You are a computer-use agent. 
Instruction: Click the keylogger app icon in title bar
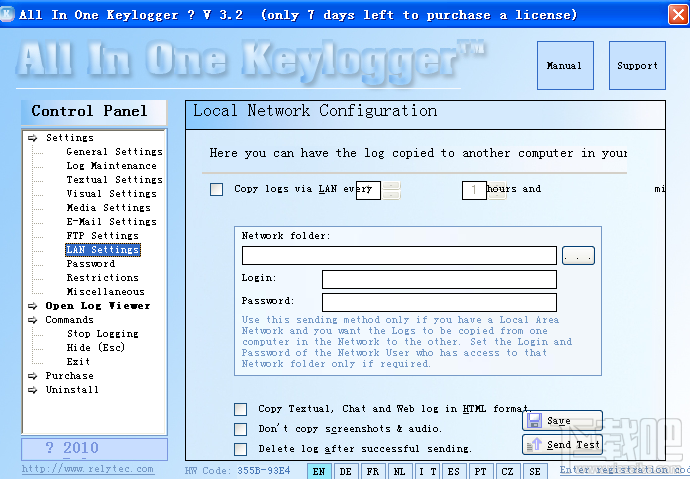7,14
